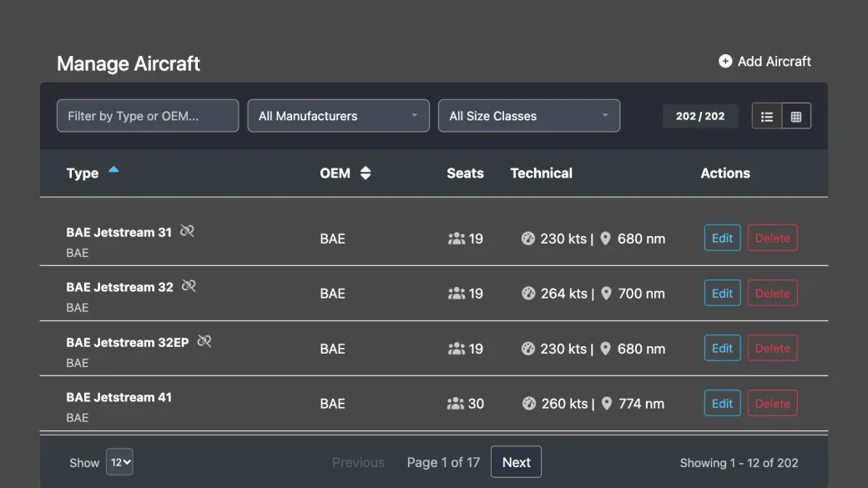Delete BAE Jetstream 41
Image resolution: width=868 pixels, height=488 pixels.
point(772,404)
